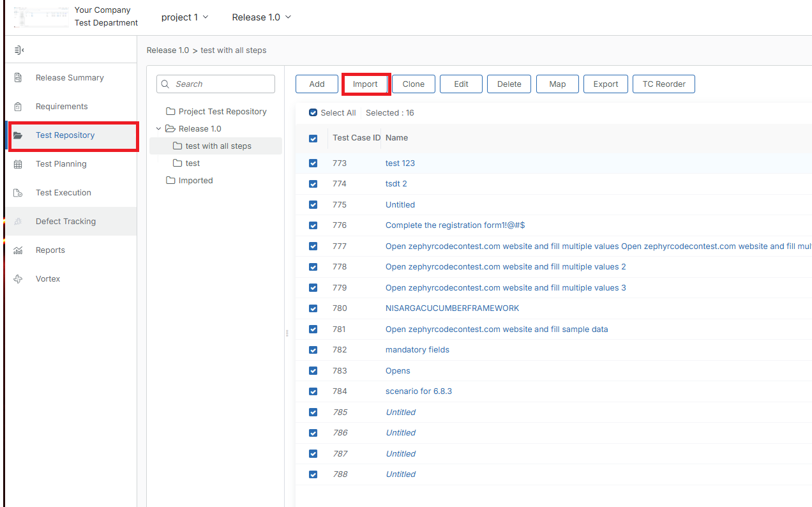Collapse the Release 1.0 tree node
Viewport: 812px width, 507px height.
point(158,128)
